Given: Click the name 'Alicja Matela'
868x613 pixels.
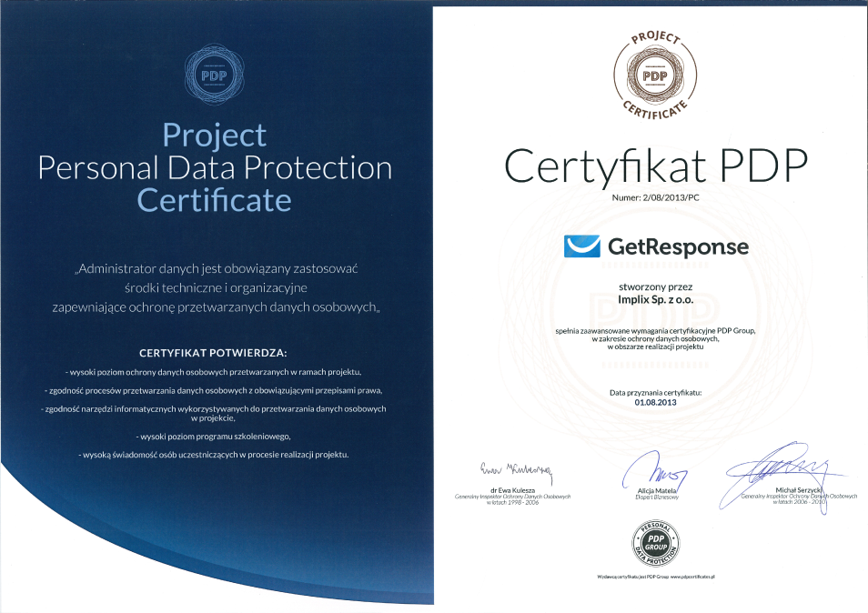Looking at the screenshot, I should pos(657,491).
